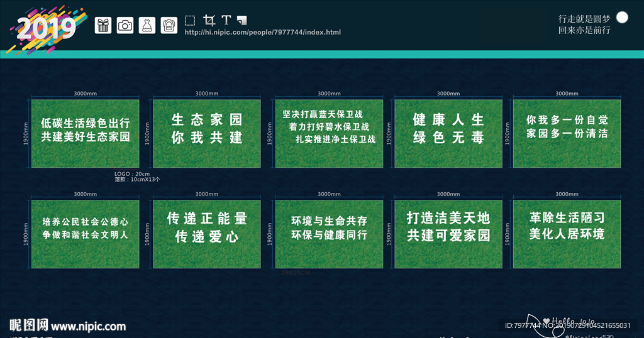Click the www.nipic.com watermark link
The image size is (644, 338).
(88, 326)
